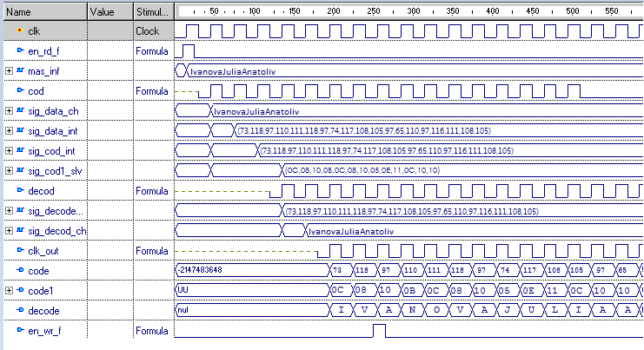The width and height of the screenshot is (644, 350).
Task: Click the sig_data_ch signal icon
Action: [21, 110]
